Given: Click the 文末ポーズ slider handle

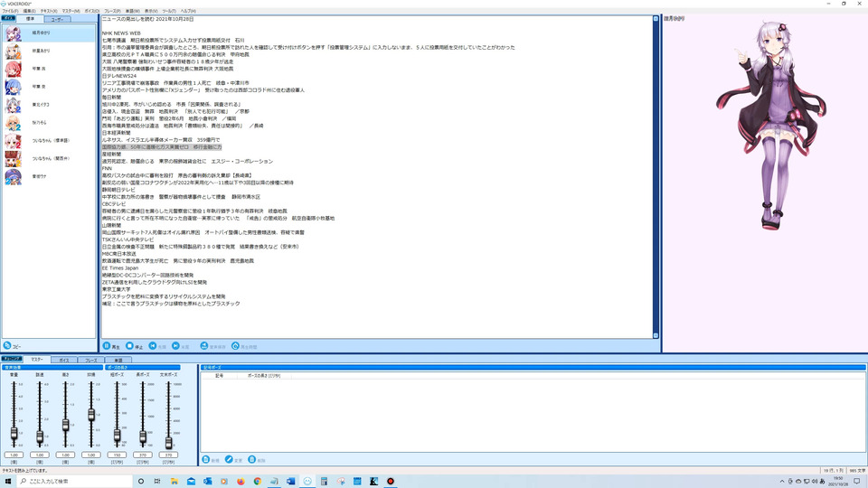Looking at the screenshot, I should click(168, 442).
